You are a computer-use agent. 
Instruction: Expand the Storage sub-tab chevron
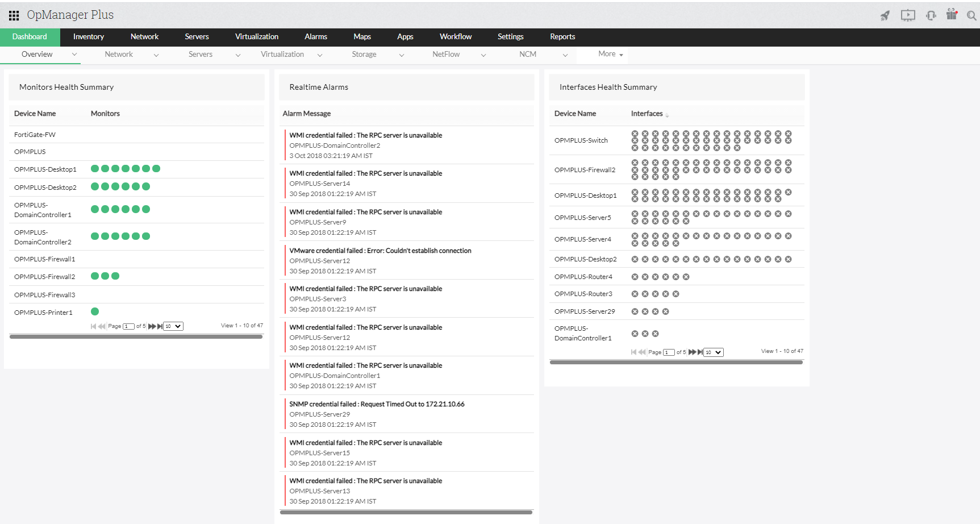click(402, 55)
